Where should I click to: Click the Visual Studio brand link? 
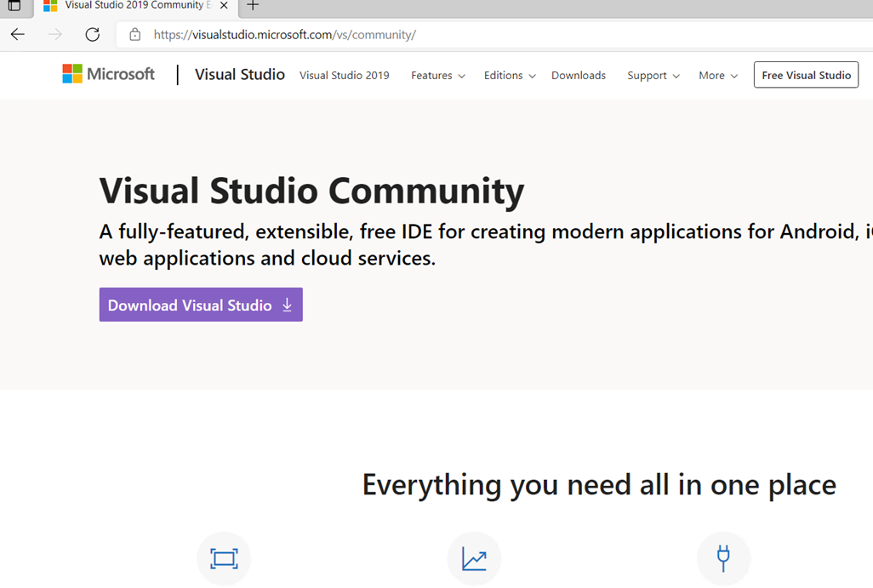239,75
